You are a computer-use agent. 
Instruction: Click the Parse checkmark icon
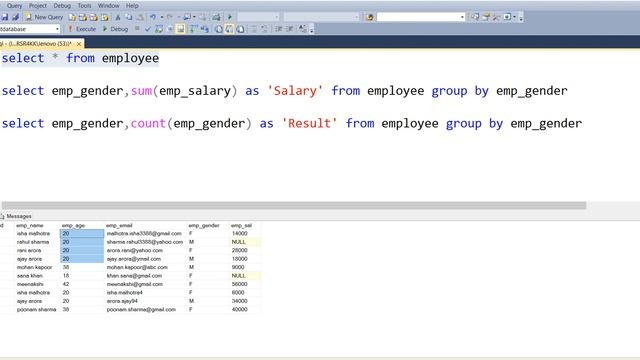click(x=148, y=29)
